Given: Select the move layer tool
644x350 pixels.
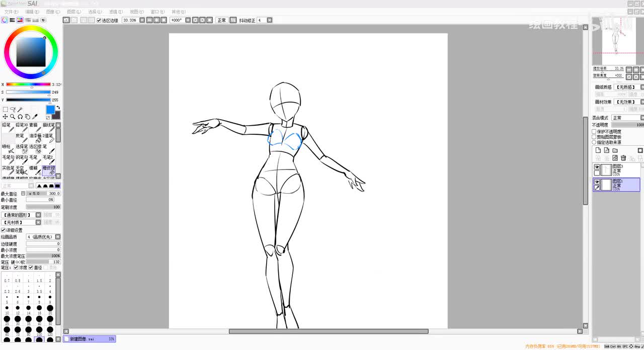Looking at the screenshot, I should tap(5, 117).
